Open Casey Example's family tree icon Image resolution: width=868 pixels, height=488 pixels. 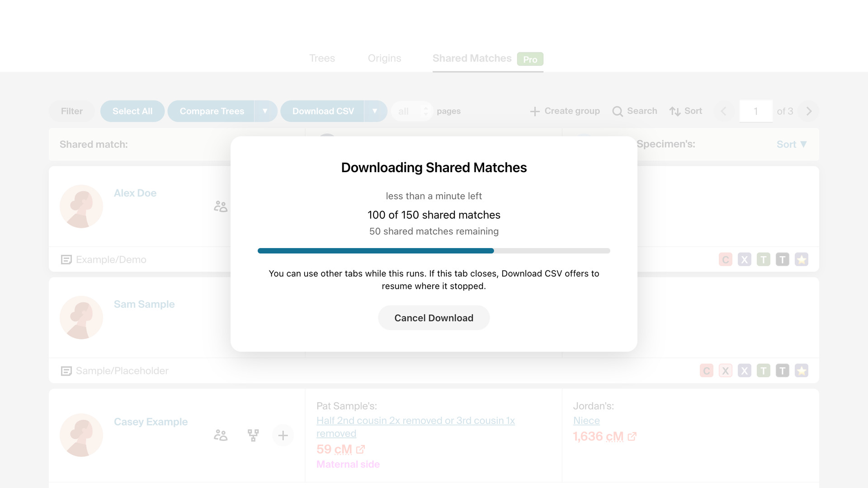tap(253, 435)
